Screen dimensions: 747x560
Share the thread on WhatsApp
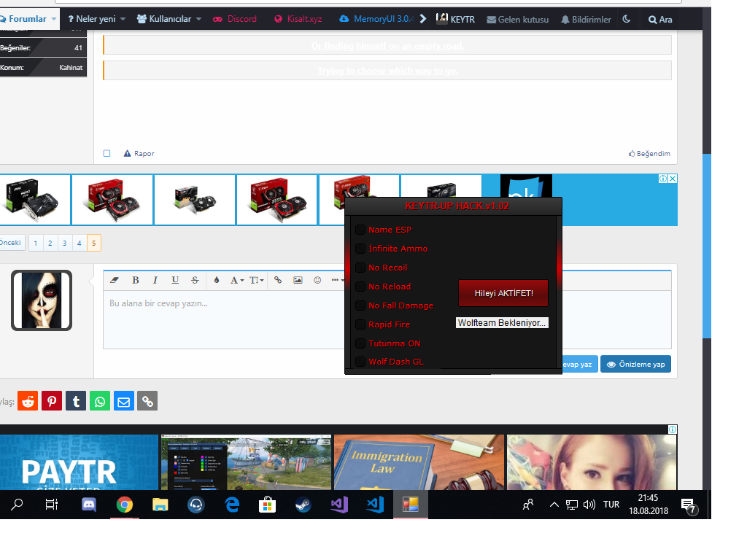coord(99,401)
